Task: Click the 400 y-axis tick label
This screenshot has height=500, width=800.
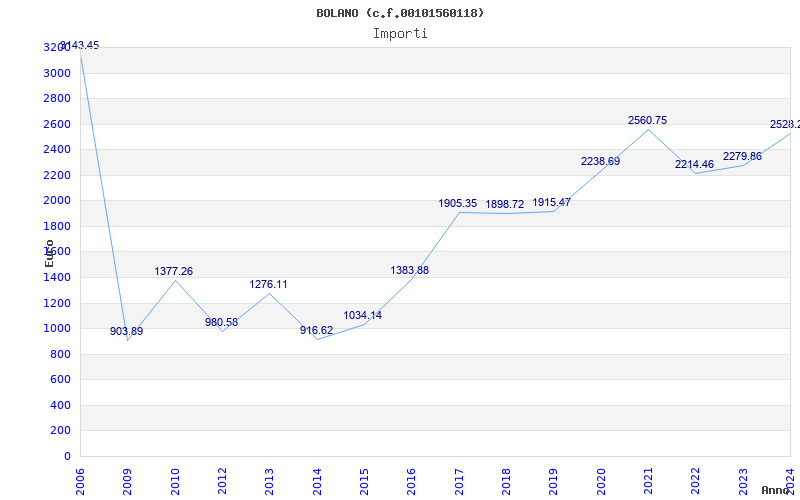Action: 60,405
